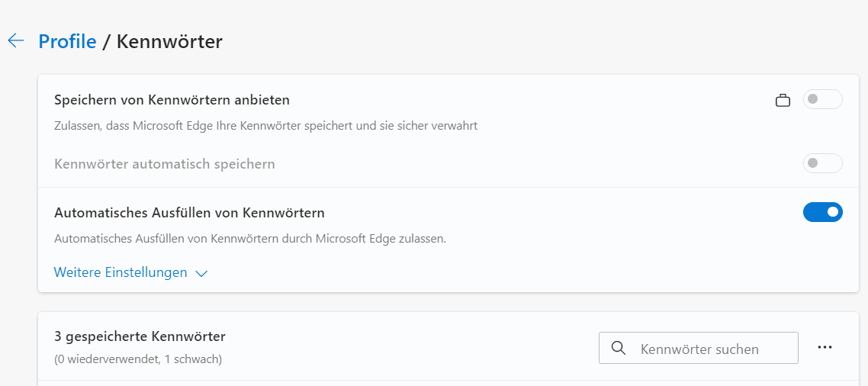The height and width of the screenshot is (386, 868).
Task: Click the description starting 'Zulassen, dass Microsoft Edge'
Action: pos(265,126)
